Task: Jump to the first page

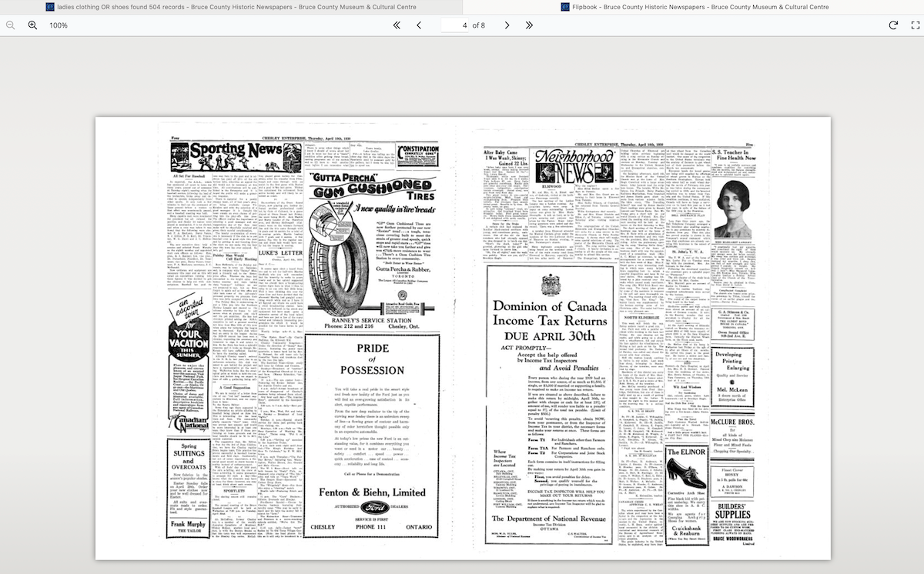Action: (397, 25)
